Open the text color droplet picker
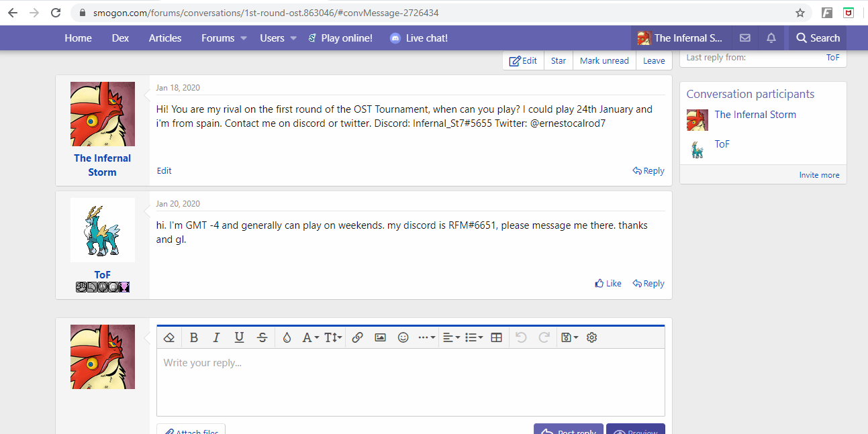Screen dimensions: 868x434 click(x=287, y=337)
